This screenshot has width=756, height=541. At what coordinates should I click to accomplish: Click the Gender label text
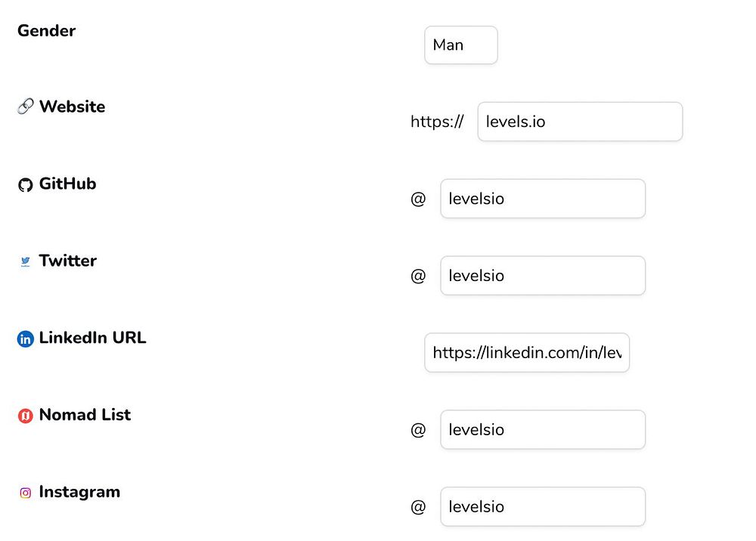click(46, 31)
